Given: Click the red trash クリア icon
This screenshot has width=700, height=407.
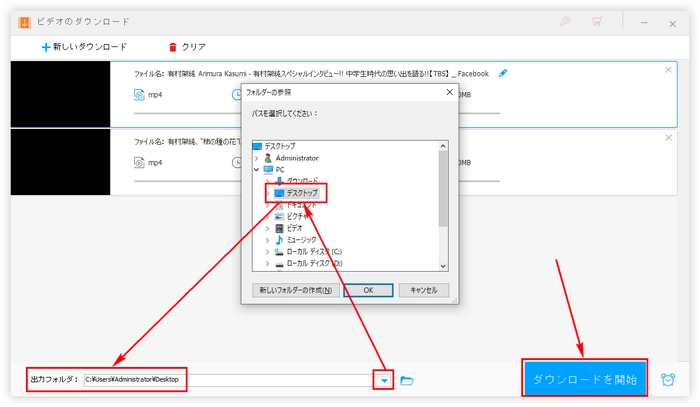Looking at the screenshot, I should tap(173, 47).
